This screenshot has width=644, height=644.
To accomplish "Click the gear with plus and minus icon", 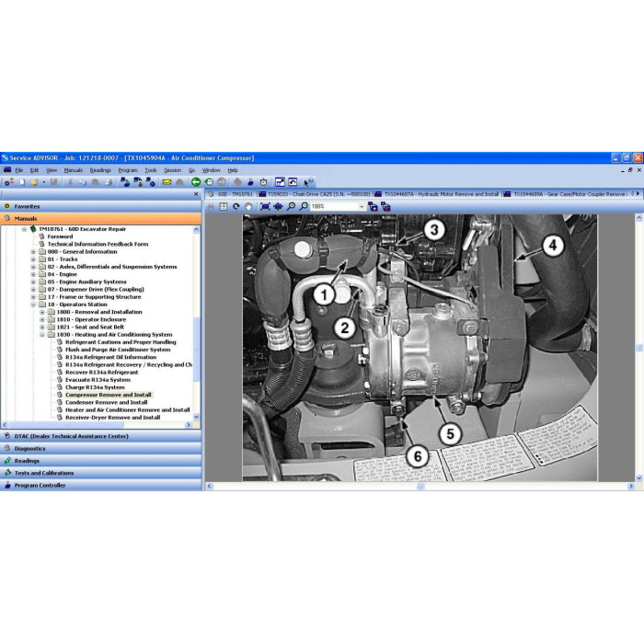I will [x=8, y=182].
